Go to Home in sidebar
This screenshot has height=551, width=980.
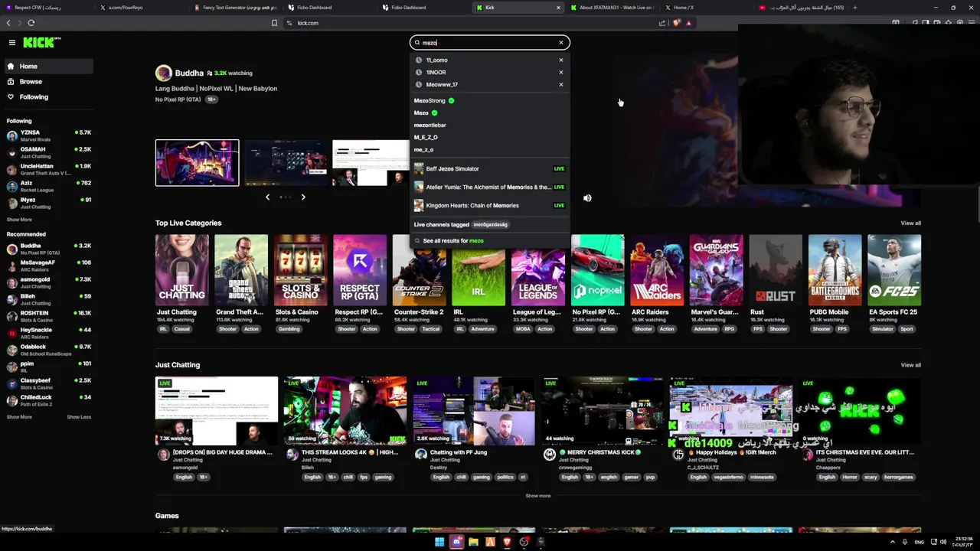(49, 67)
